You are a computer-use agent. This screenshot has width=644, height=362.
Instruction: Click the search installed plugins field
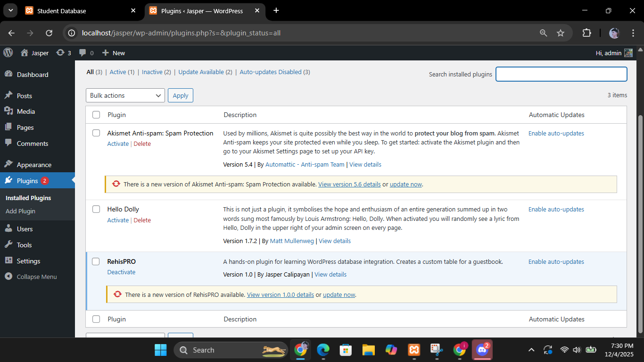561,74
